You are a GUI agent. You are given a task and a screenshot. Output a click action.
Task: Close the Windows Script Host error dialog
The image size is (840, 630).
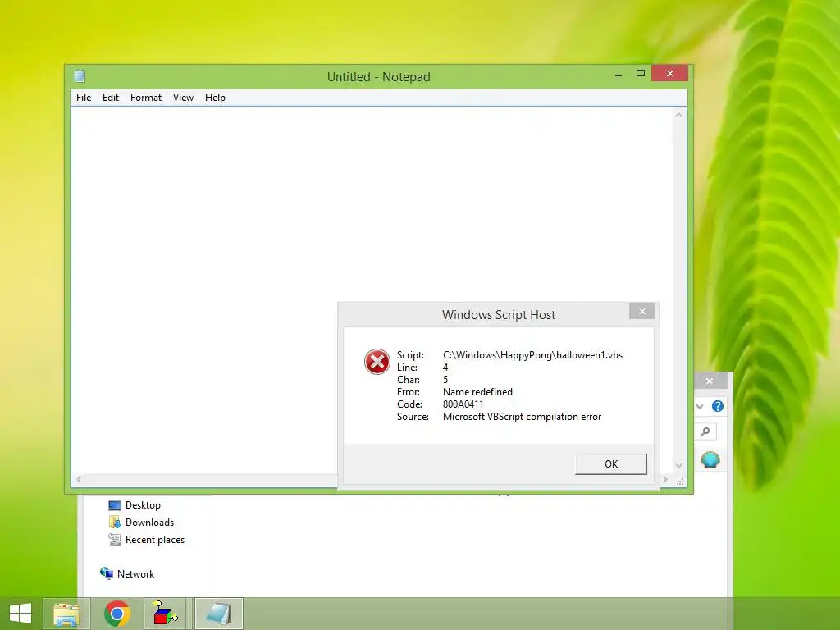[641, 311]
